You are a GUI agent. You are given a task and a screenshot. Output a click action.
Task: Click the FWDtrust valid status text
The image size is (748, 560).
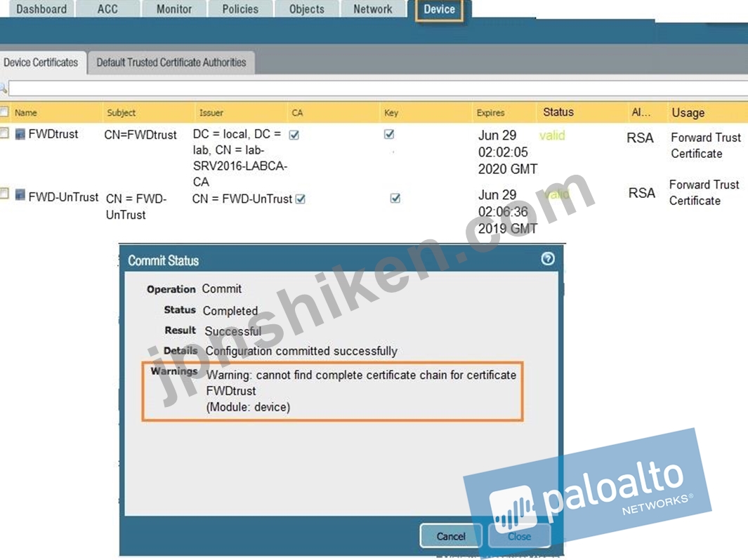point(552,135)
